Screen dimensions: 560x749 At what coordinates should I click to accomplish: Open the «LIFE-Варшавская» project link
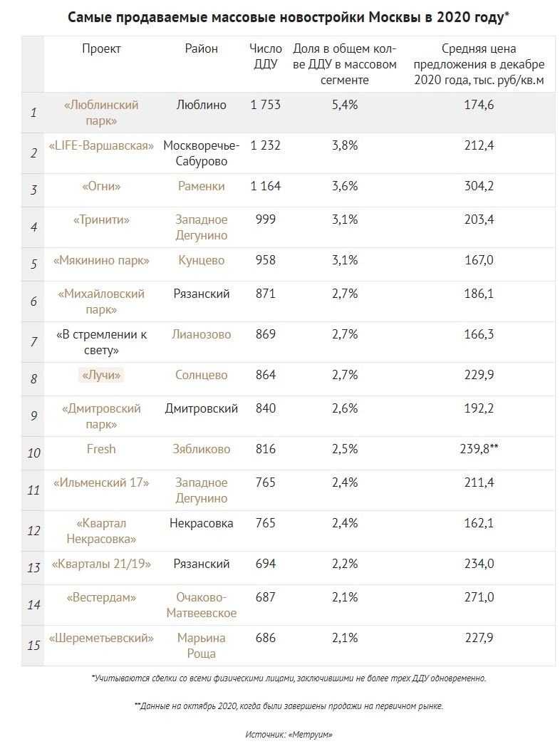coord(101,145)
